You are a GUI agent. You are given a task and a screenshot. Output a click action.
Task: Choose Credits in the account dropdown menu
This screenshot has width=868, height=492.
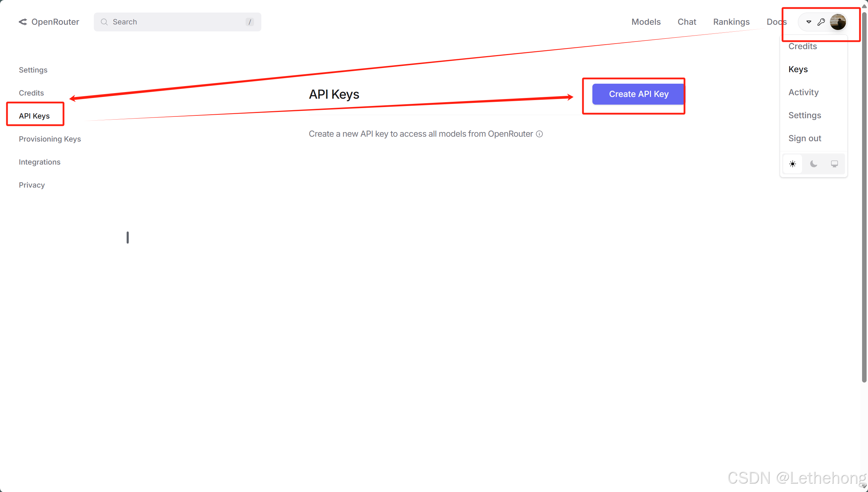pyautogui.click(x=802, y=46)
